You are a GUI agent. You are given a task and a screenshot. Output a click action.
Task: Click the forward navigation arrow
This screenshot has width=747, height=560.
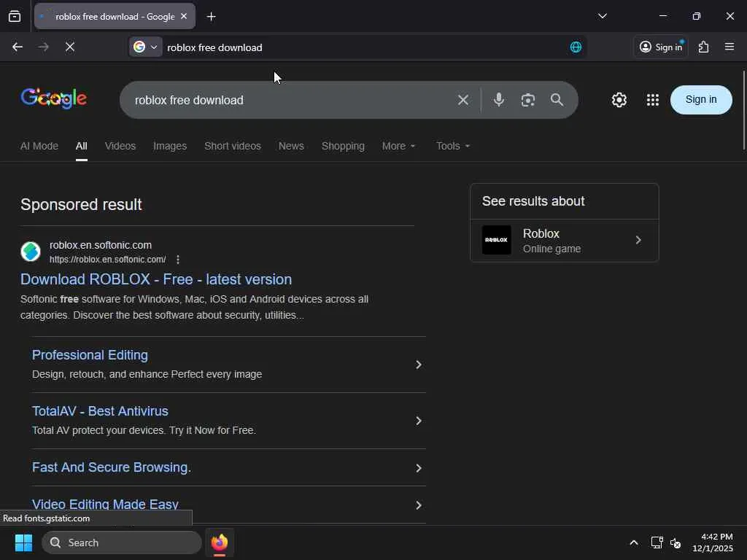[43, 47]
